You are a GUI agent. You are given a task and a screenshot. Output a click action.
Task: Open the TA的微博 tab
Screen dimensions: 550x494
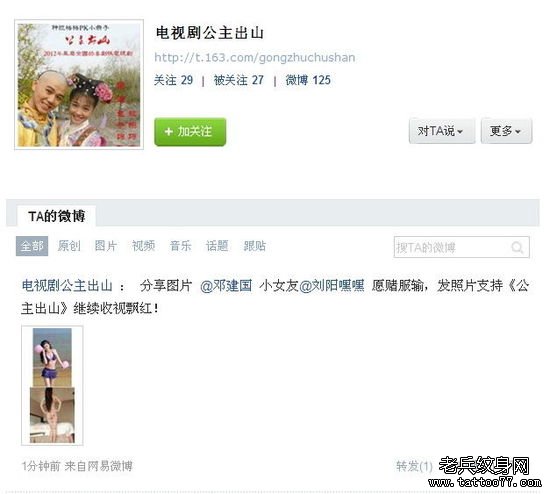coord(56,216)
